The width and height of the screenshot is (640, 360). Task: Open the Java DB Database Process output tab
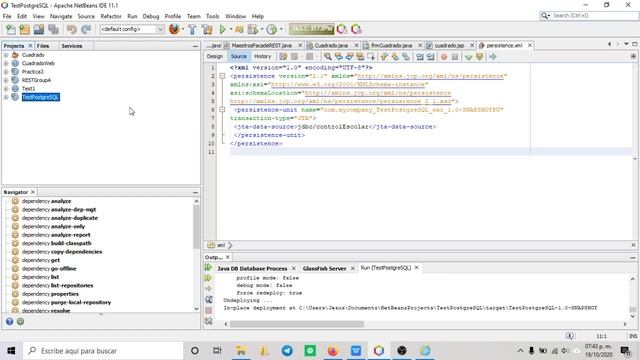(x=252, y=268)
